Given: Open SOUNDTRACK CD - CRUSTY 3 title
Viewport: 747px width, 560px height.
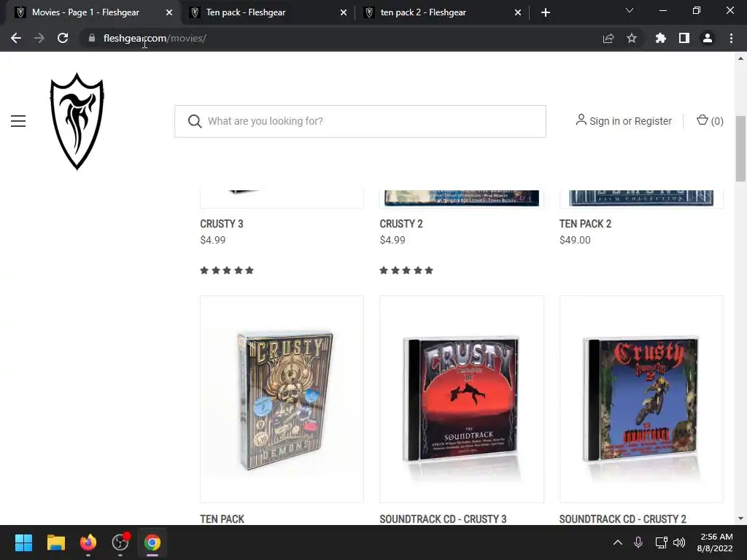Looking at the screenshot, I should (x=443, y=519).
